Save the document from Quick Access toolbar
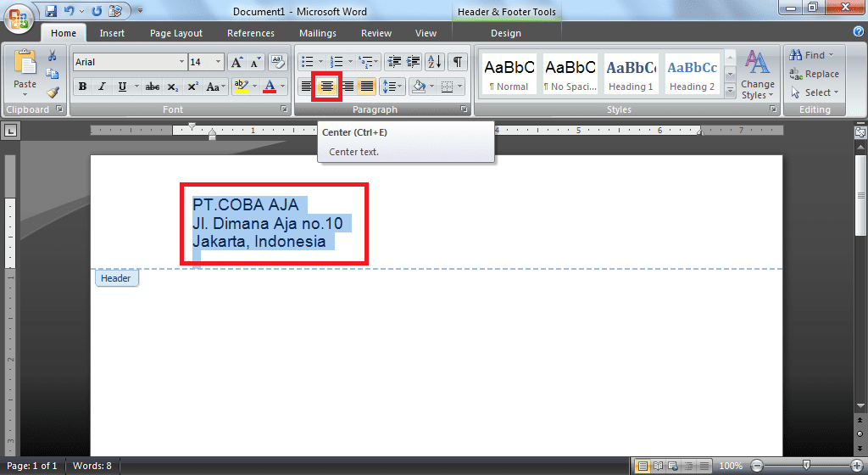 51,10
